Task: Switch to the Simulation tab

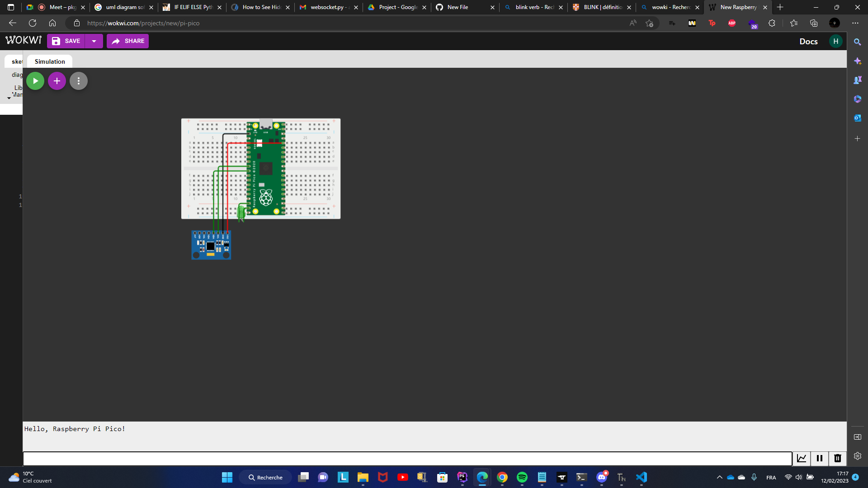Action: click(x=49, y=61)
